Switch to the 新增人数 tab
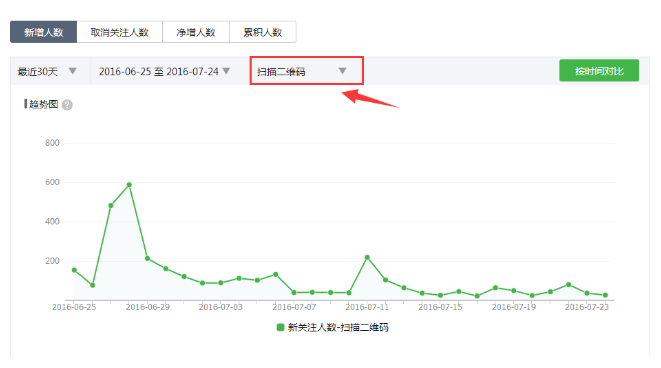 [x=43, y=32]
